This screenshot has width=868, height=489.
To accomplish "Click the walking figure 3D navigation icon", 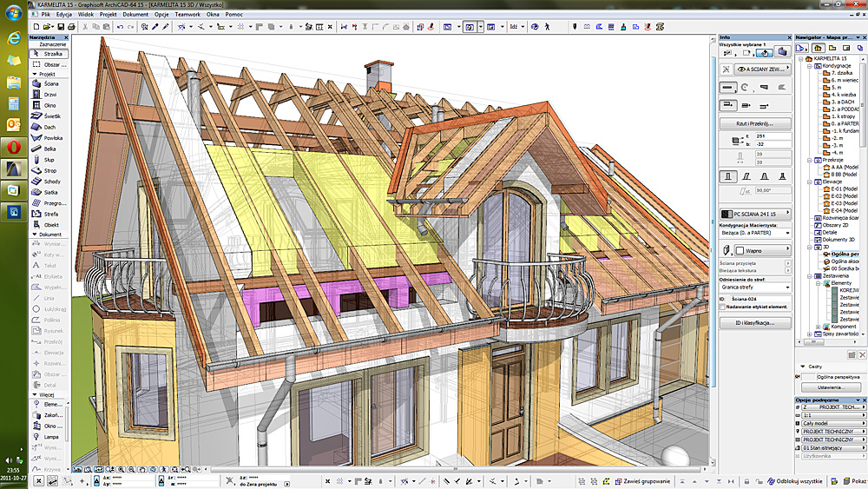I will tap(547, 27).
